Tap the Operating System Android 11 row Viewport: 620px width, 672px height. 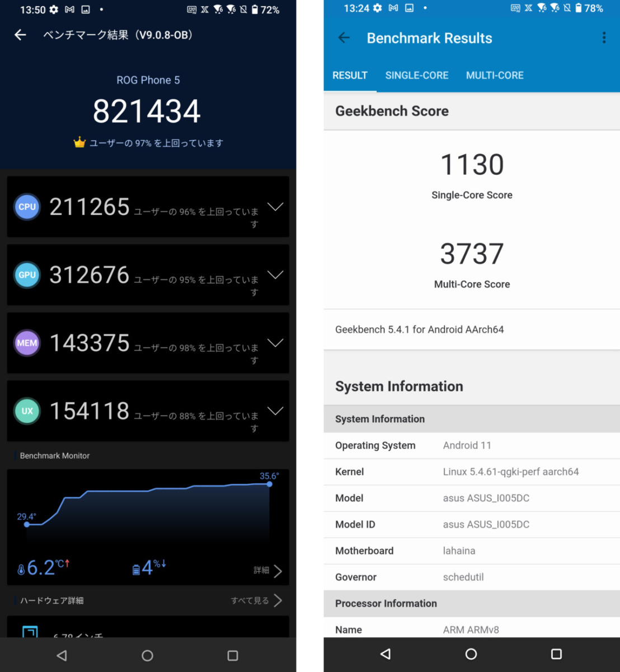[x=472, y=445]
